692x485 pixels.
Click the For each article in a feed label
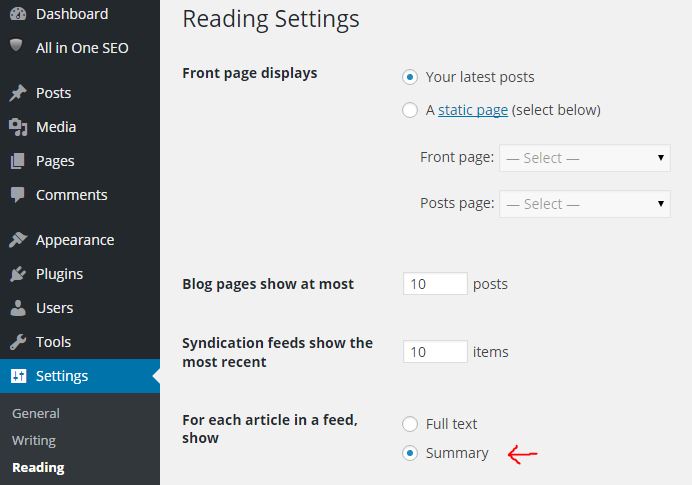click(270, 429)
